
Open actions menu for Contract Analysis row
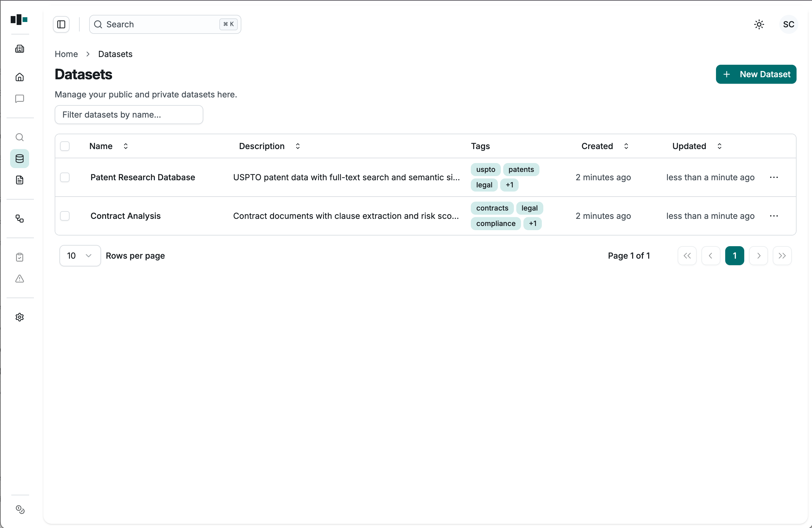[774, 216]
